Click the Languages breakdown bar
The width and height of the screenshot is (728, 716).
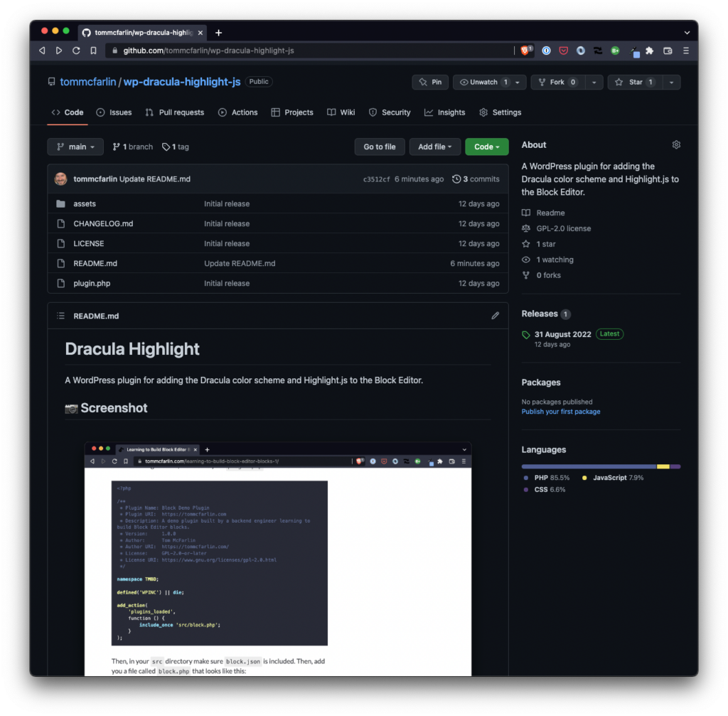tap(601, 466)
